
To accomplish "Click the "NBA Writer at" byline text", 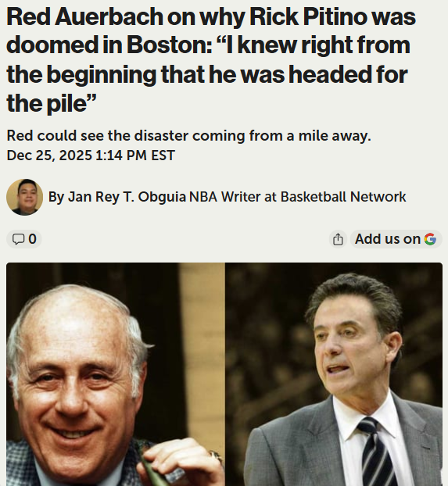I will pyautogui.click(x=233, y=197).
